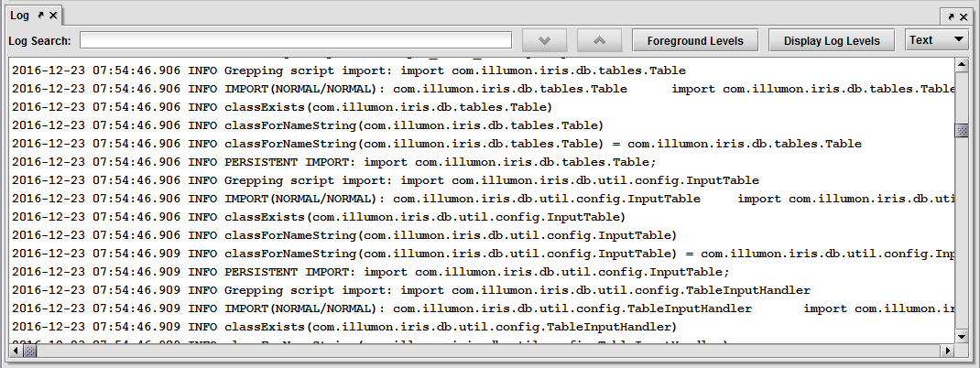
Task: Click the Log Search input field
Action: (x=295, y=40)
